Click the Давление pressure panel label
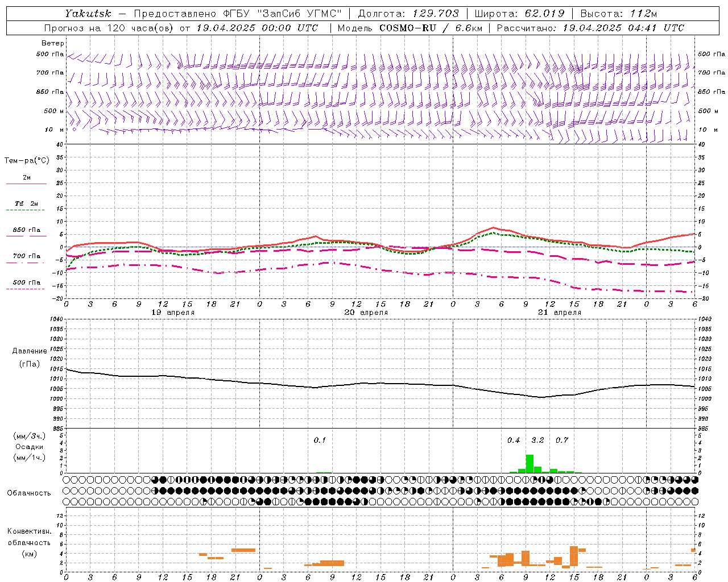This screenshot has height=582, width=728. 30,351
